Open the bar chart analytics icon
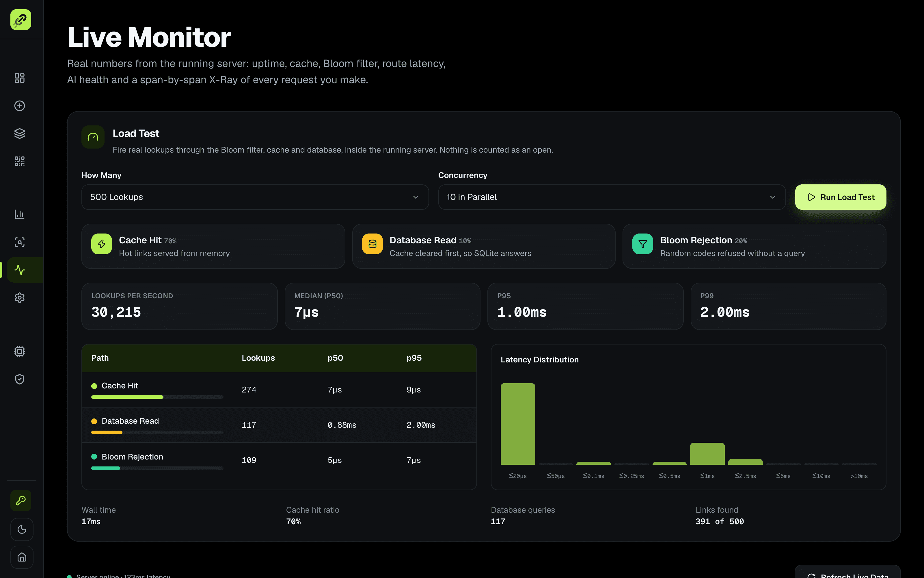Screen dimensions: 924x578 (19, 214)
